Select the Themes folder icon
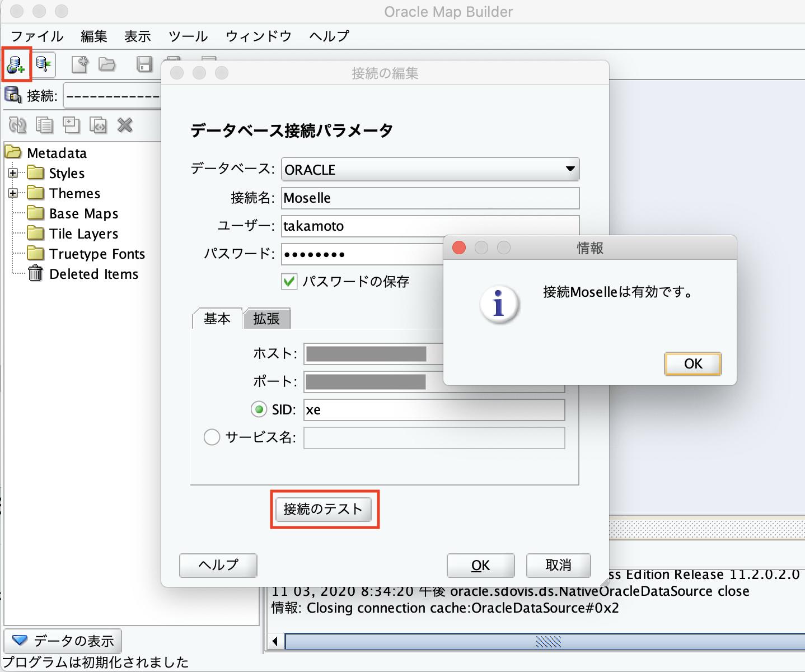The image size is (805, 672). (x=35, y=192)
